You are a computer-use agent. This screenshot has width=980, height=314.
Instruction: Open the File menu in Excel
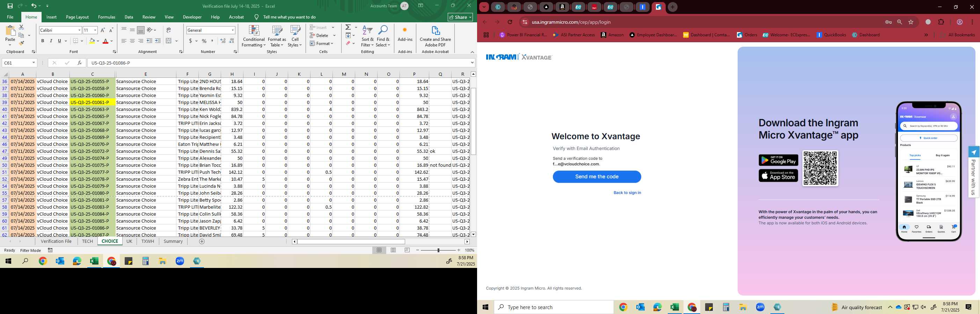(x=10, y=17)
